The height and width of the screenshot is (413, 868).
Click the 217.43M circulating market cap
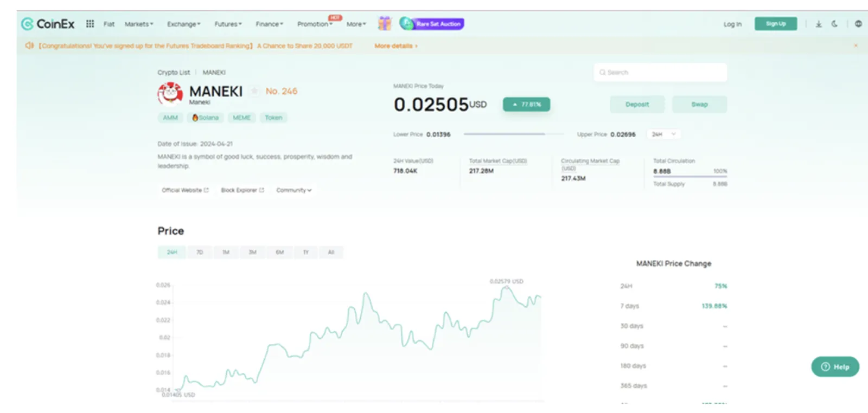(x=573, y=178)
